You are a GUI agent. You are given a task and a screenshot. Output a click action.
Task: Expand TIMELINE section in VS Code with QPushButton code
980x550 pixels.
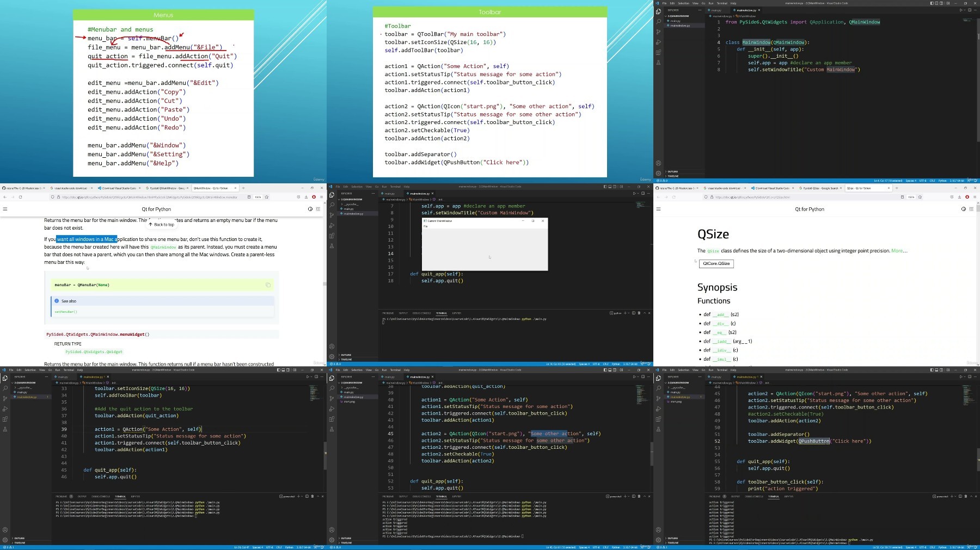(x=673, y=542)
